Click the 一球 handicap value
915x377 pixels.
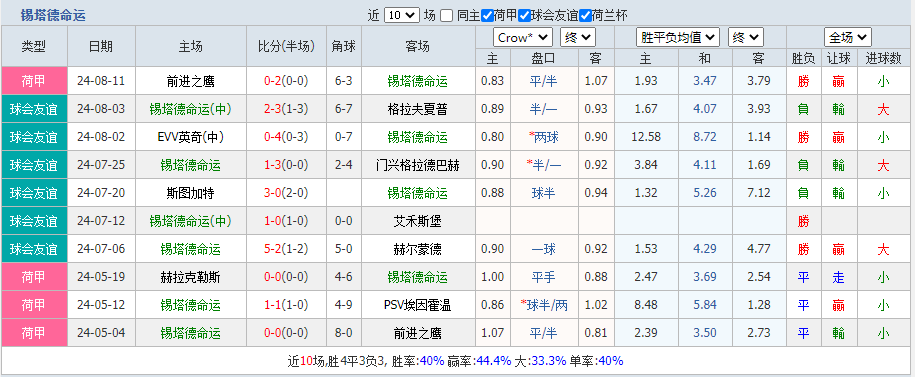click(x=544, y=249)
